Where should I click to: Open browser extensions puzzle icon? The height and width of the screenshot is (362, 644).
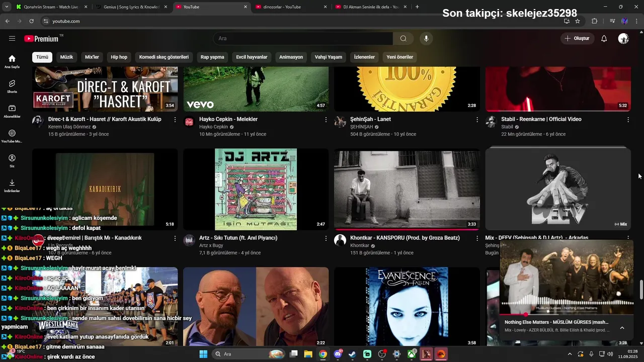(595, 21)
